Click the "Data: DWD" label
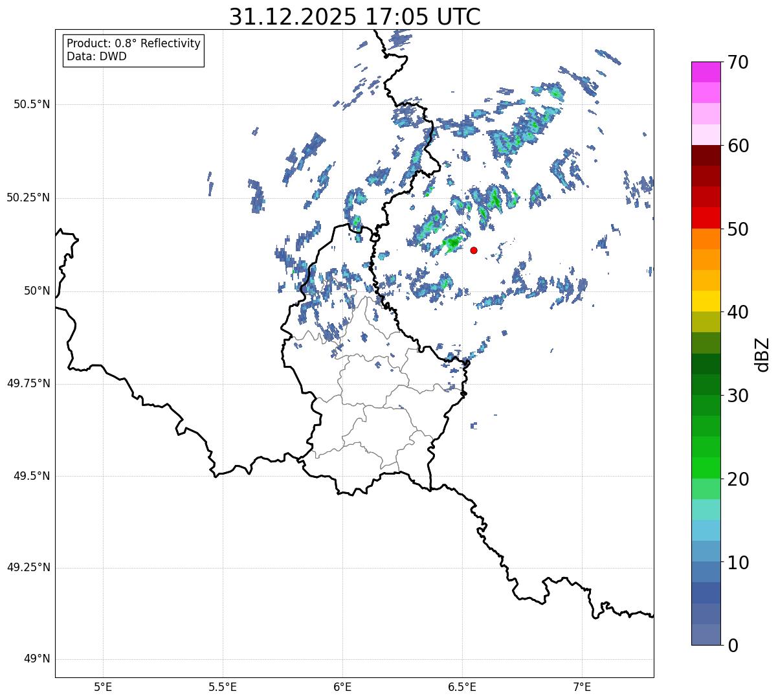Viewport: 778px width, 700px height. pyautogui.click(x=96, y=56)
